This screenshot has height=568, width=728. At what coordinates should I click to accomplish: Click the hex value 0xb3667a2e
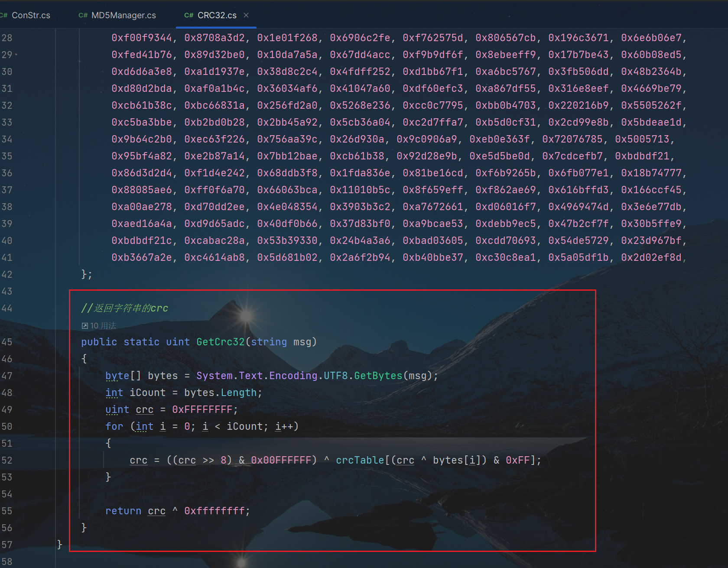click(142, 257)
